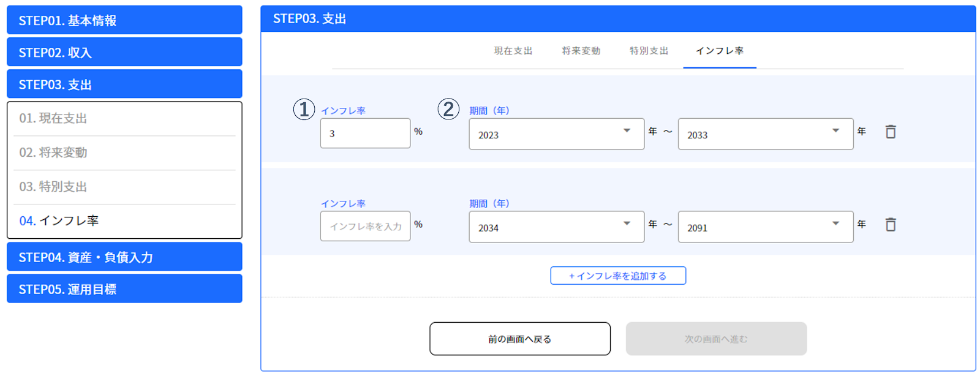This screenshot has width=980, height=376.
Task: Open the 2023 start year dropdown
Action: (556, 134)
